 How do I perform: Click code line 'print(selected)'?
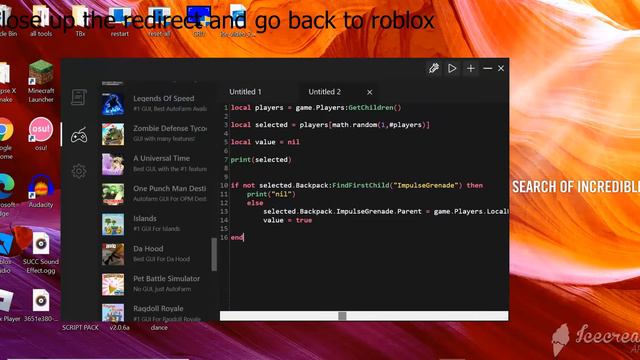[x=261, y=160]
